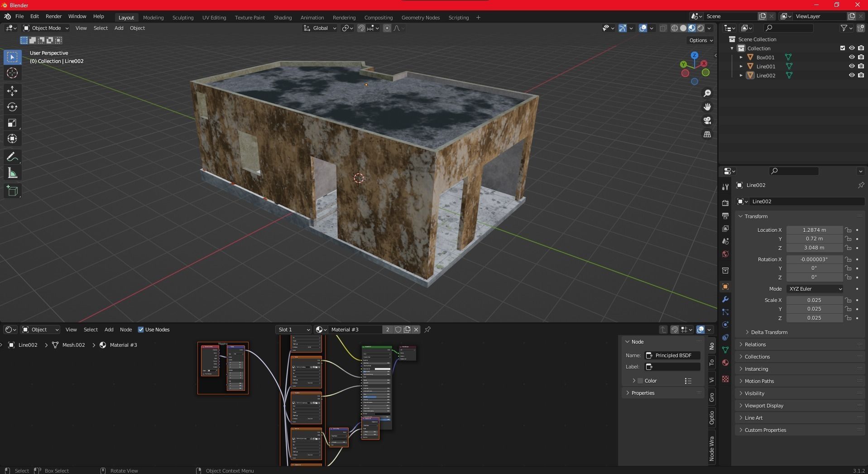The width and height of the screenshot is (868, 474).
Task: Choose the Move tool
Action: point(12,91)
